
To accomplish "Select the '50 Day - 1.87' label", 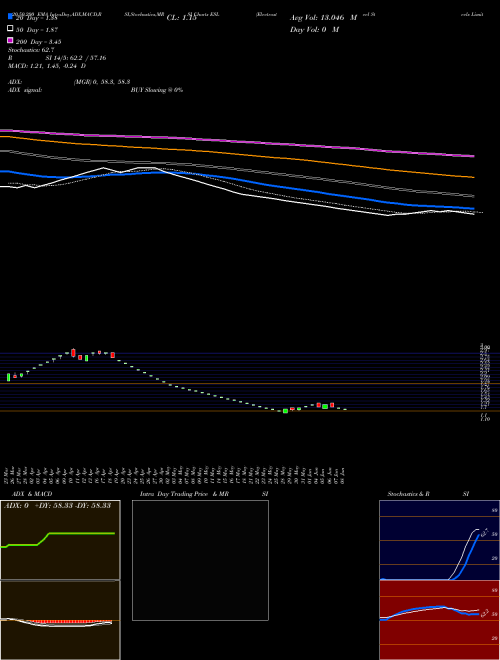I will pos(37,30).
